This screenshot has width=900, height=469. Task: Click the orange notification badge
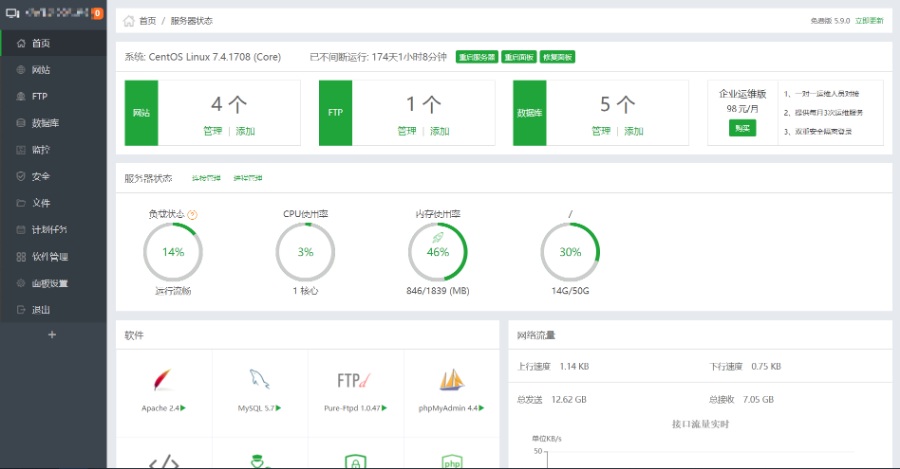[97, 14]
